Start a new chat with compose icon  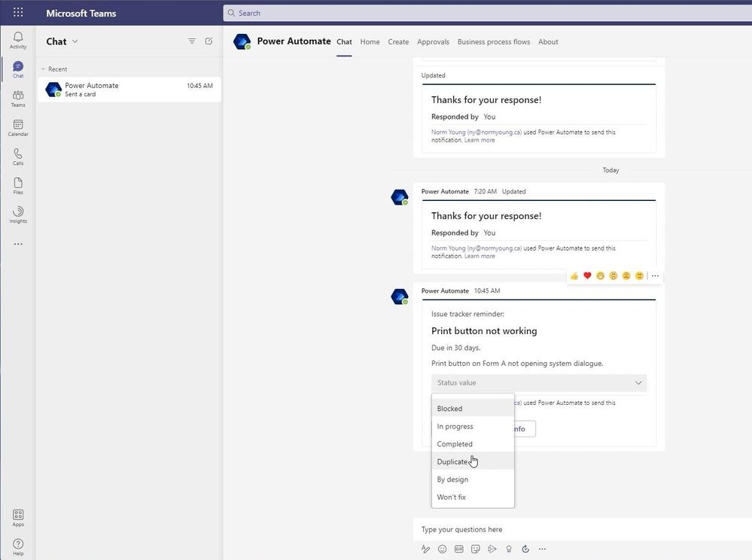(x=209, y=41)
